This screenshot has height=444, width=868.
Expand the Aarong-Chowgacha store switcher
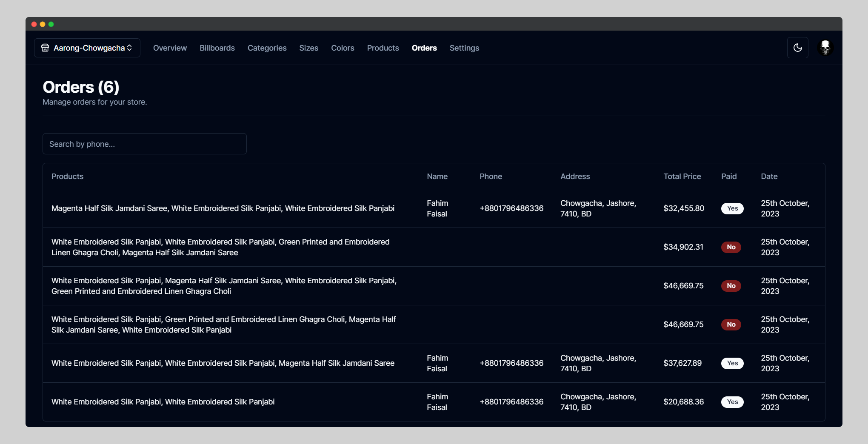tap(87, 48)
